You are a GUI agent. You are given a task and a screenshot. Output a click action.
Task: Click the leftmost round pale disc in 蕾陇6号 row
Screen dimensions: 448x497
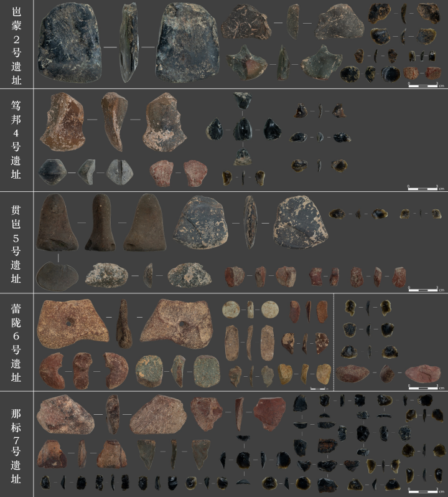(230, 309)
